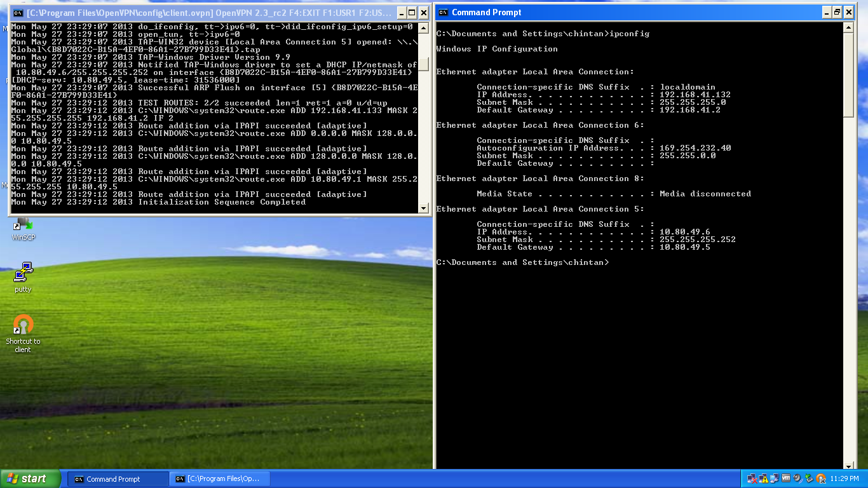Click the Safely Remove Hardware tray icon

click(809, 478)
